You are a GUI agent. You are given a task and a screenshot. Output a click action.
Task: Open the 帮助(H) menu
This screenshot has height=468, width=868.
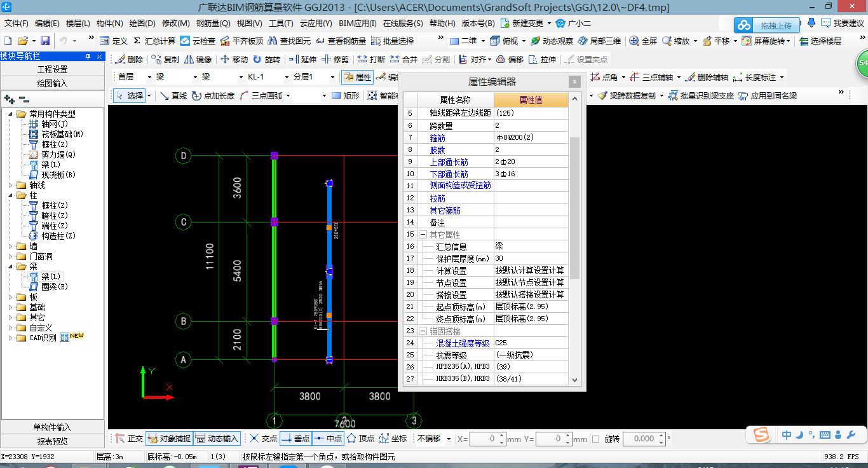443,23
